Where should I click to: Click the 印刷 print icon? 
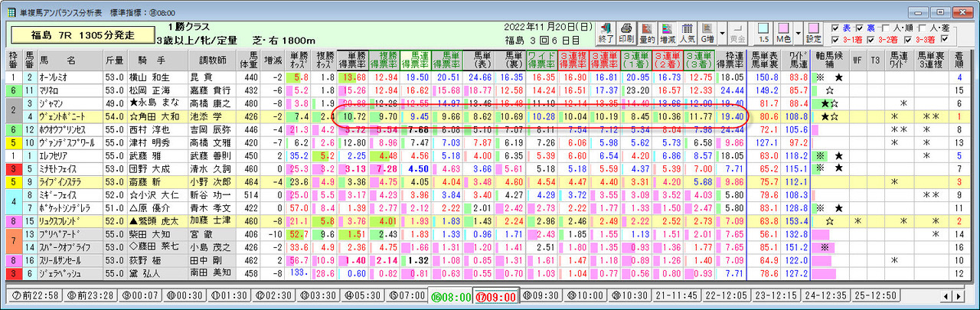point(626,32)
